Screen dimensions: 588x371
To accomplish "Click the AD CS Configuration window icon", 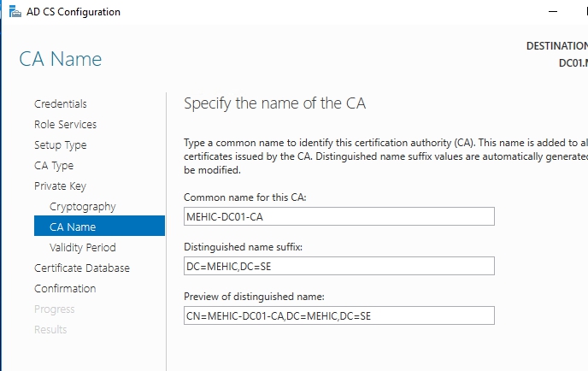I will click(15, 12).
